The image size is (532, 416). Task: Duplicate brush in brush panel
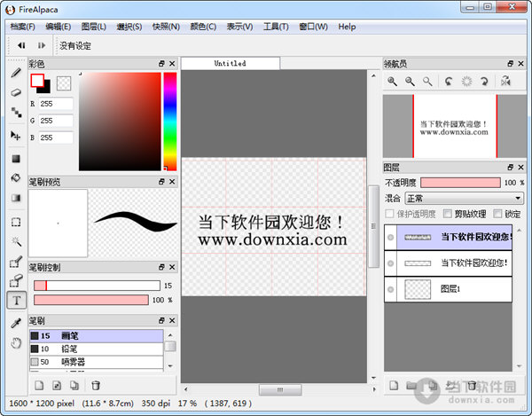click(x=74, y=385)
